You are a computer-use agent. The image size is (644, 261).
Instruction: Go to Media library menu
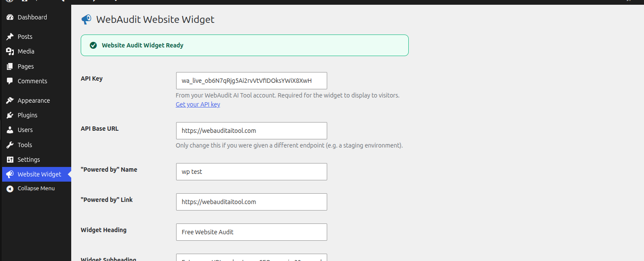pos(37,51)
